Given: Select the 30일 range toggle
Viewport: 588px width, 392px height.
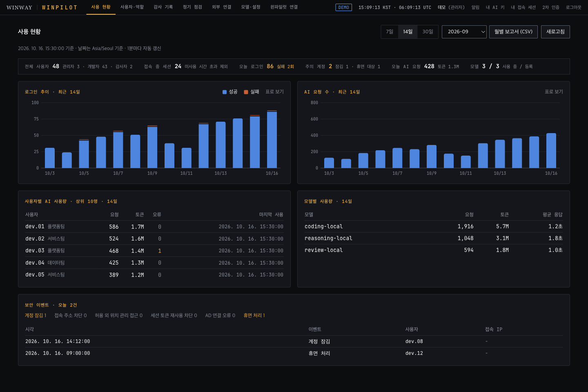Looking at the screenshot, I should tap(428, 32).
